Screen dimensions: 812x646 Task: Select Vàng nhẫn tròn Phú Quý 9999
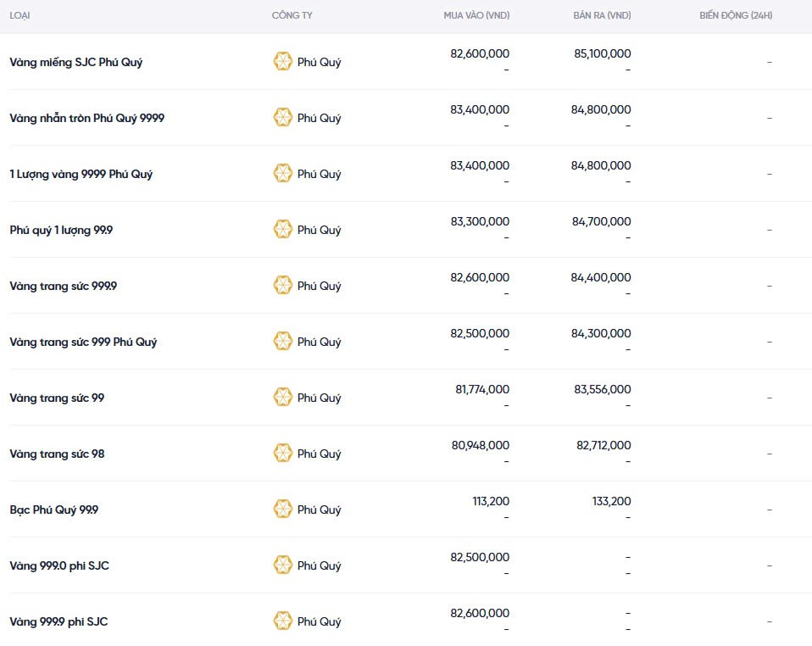(x=86, y=118)
